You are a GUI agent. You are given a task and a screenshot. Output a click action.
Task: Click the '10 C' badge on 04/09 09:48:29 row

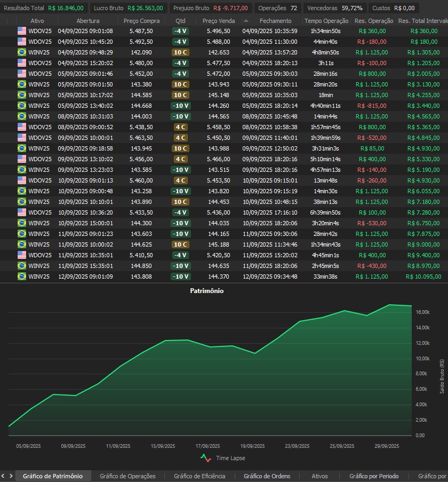tap(180, 52)
